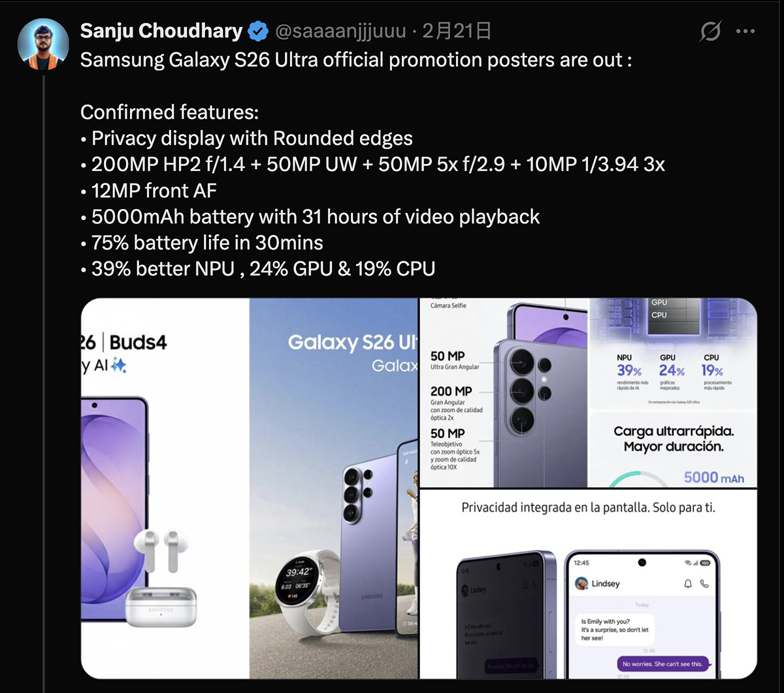Image resolution: width=784 pixels, height=693 pixels.
Task: Open the privacy display Lindsey chat poster
Action: point(588,584)
